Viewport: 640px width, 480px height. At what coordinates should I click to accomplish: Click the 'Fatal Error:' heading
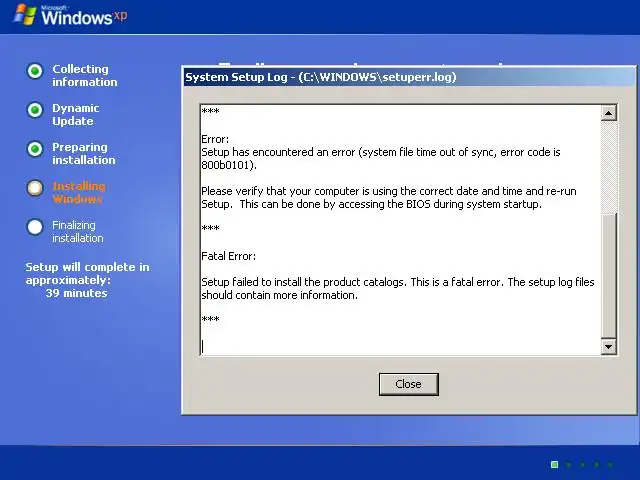(229, 256)
